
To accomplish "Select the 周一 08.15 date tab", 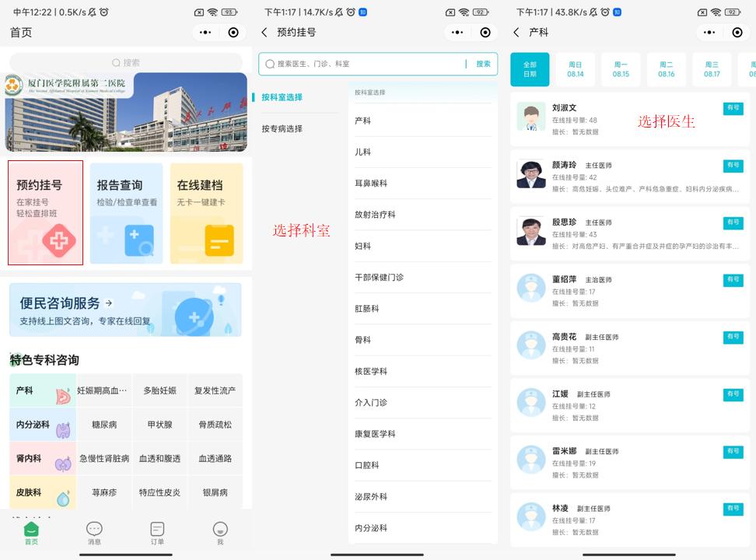I will tap(621, 69).
